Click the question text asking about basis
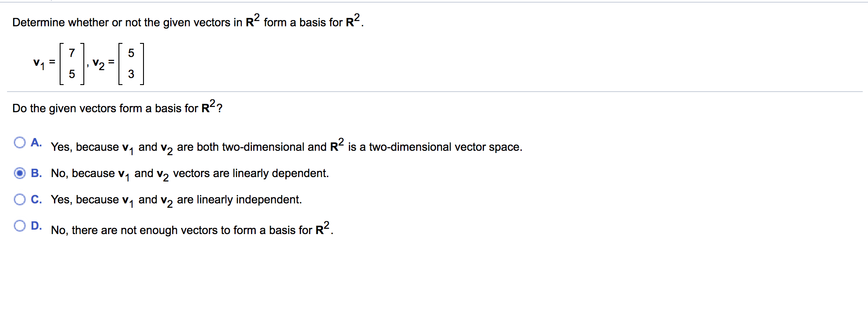This screenshot has width=868, height=334. coord(116,107)
